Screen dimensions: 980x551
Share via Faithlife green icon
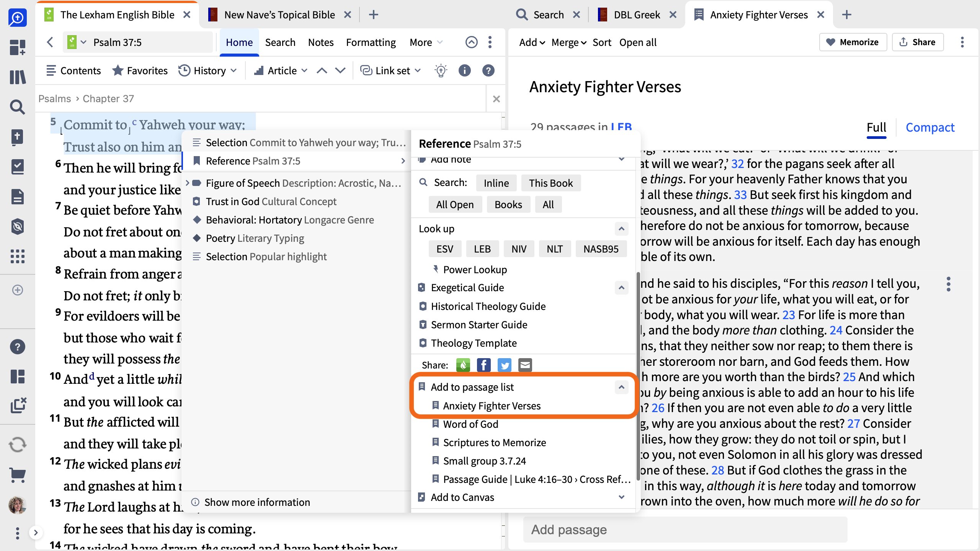click(x=463, y=365)
